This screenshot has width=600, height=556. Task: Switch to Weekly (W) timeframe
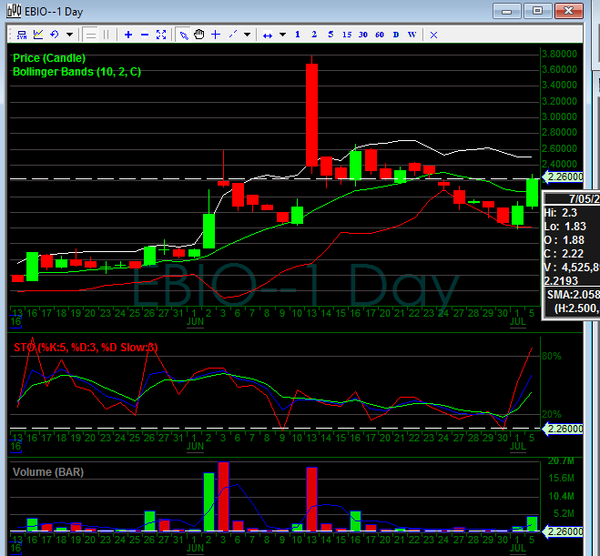pos(413,35)
